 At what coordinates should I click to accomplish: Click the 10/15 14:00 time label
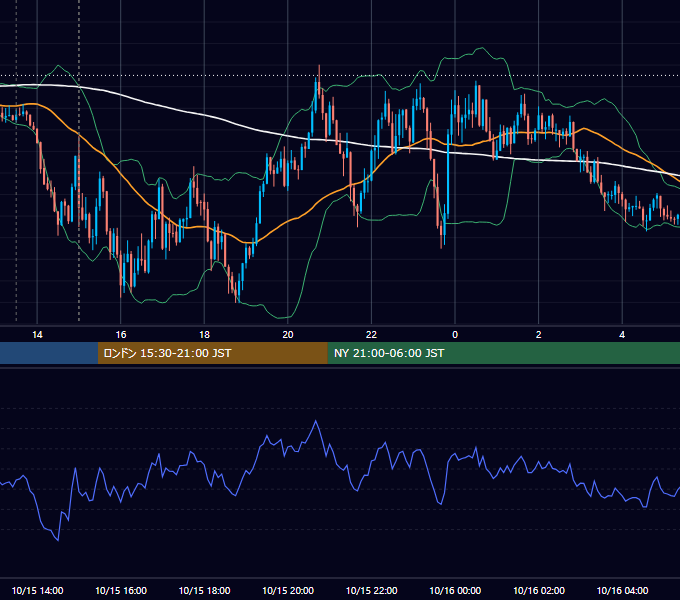tap(37, 590)
